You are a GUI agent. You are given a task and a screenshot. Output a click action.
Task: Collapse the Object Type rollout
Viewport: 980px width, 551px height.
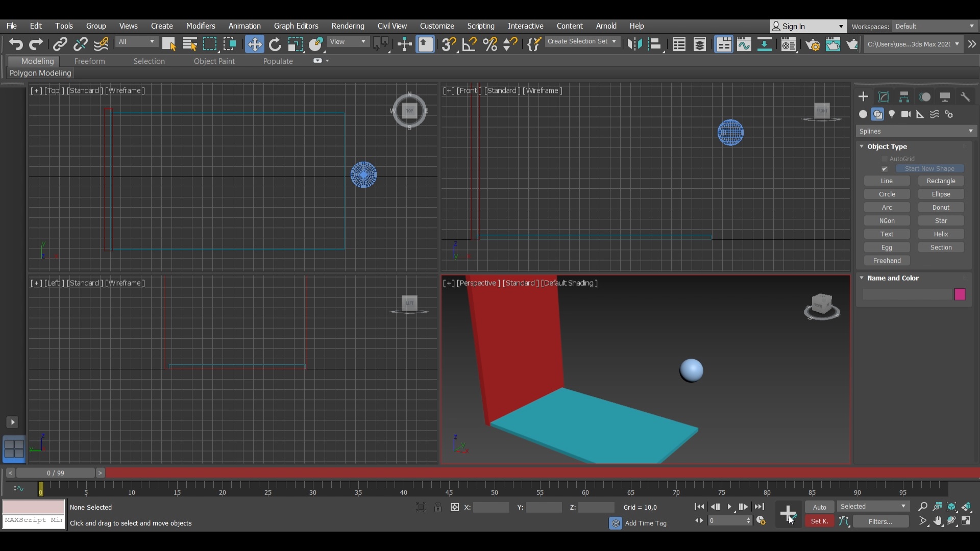coord(862,146)
